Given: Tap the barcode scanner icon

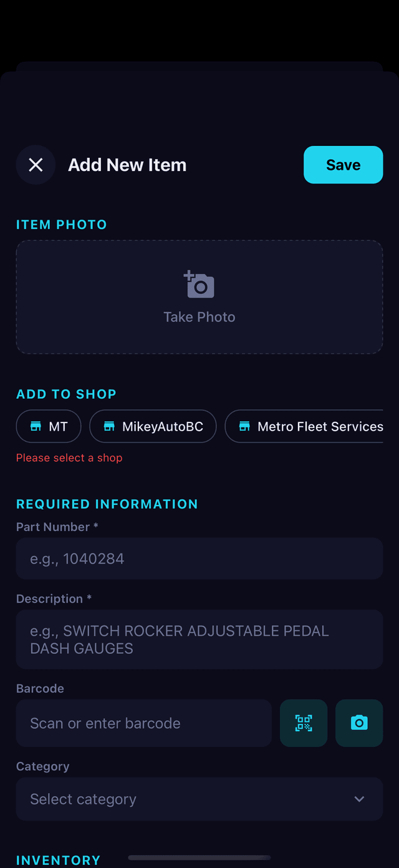Looking at the screenshot, I should pos(304,723).
